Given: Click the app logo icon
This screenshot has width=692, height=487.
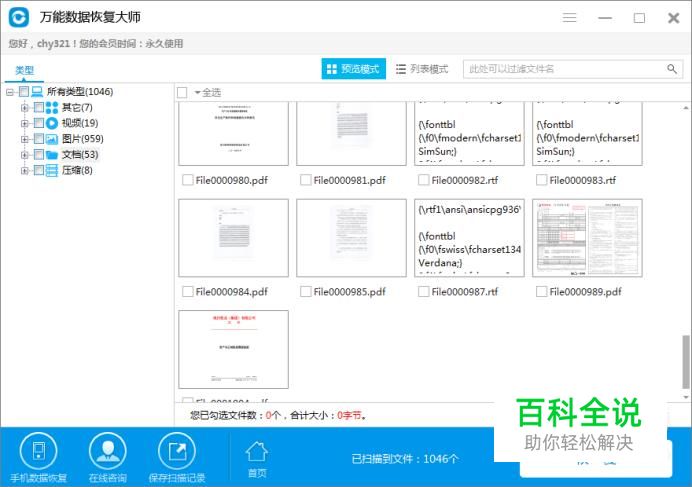Looking at the screenshot, I should [19, 17].
